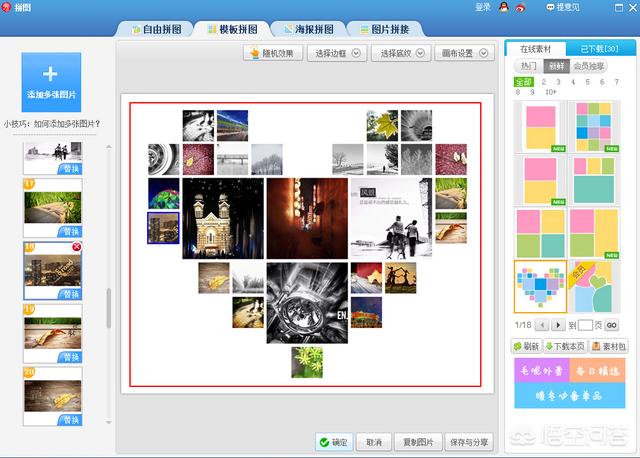The image size is (640, 458).
Task: Download current page of templates
Action: [565, 346]
